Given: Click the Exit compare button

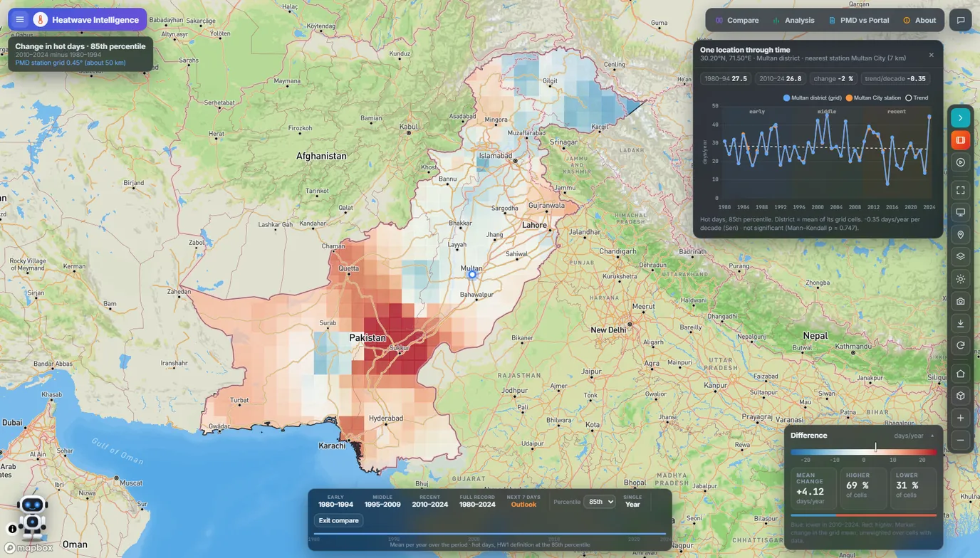Looking at the screenshot, I should click(x=339, y=520).
